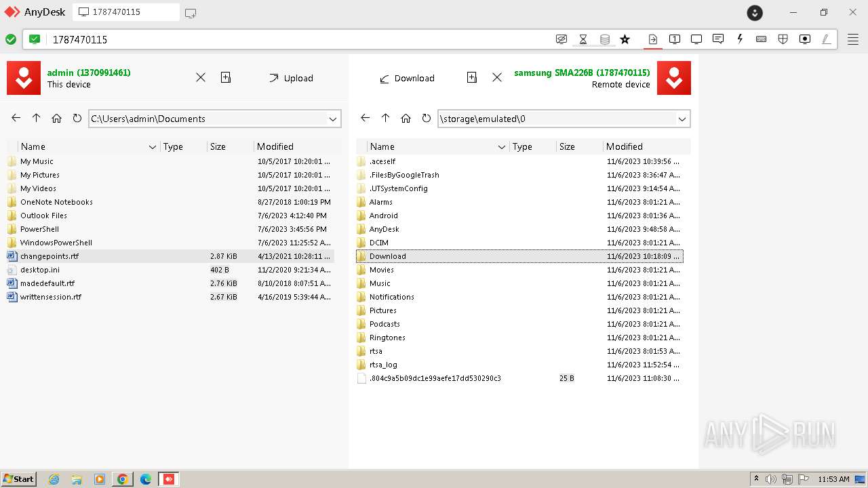The width and height of the screenshot is (868, 488).
Task: Expand the remote path dropdown \storage\emulated\0
Action: tap(682, 119)
